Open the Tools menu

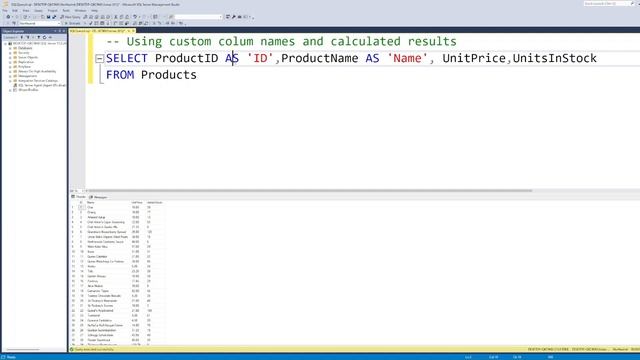(x=66, y=11)
